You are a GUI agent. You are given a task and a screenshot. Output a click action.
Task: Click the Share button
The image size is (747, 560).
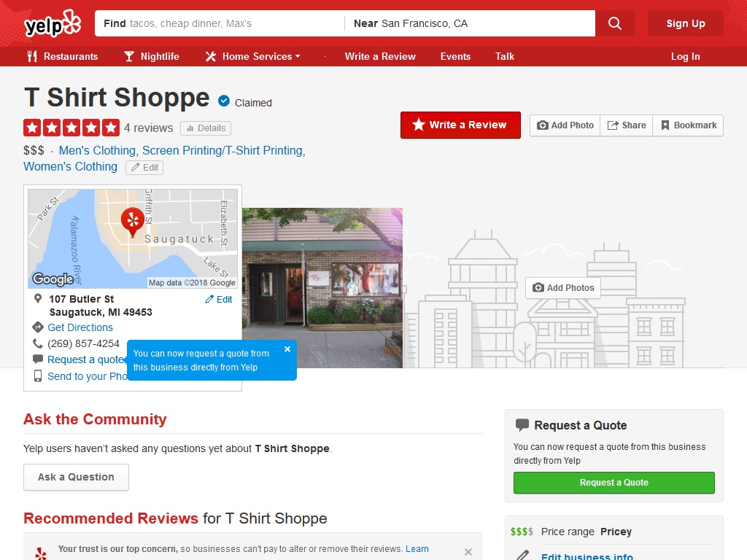[627, 125]
